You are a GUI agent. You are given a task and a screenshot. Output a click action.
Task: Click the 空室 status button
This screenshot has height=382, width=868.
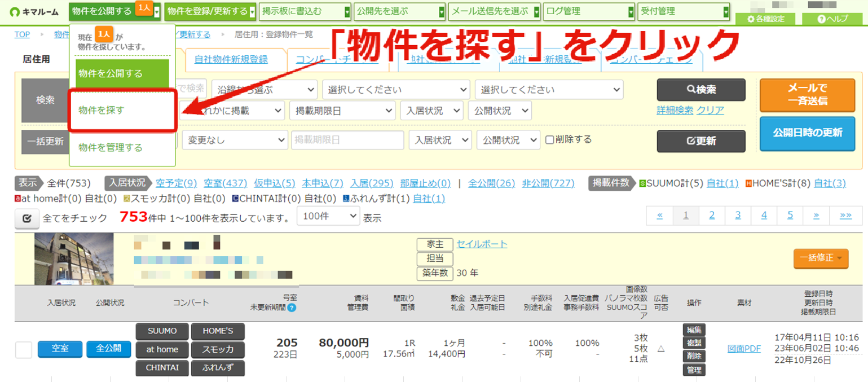tap(60, 349)
